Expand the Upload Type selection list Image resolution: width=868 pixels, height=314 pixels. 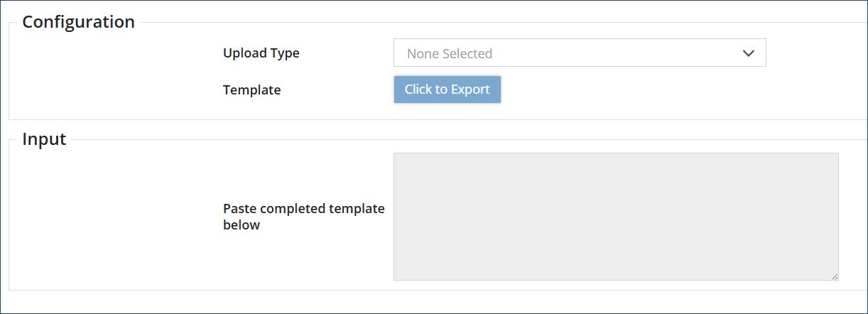(x=579, y=53)
